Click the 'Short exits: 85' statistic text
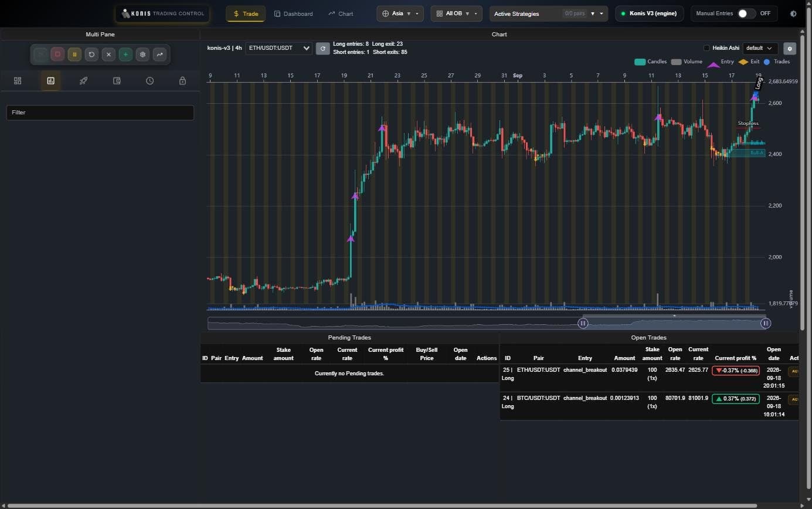 (x=390, y=52)
